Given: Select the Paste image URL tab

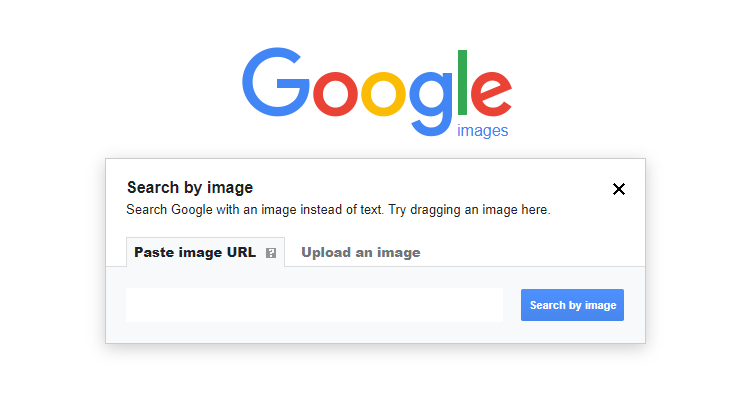Looking at the screenshot, I should [205, 252].
